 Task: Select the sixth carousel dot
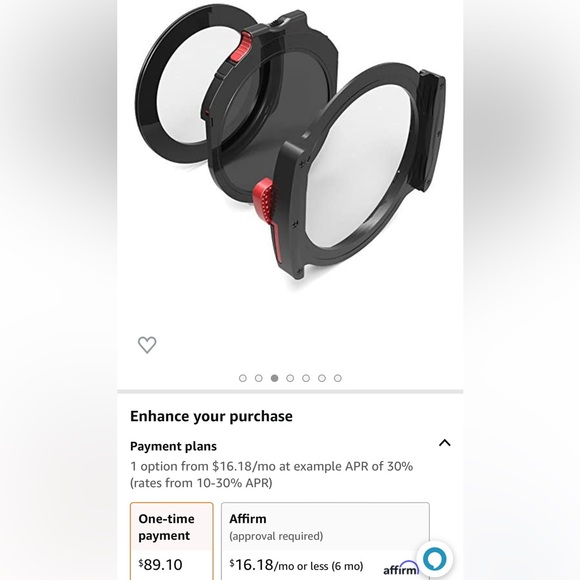click(x=322, y=378)
